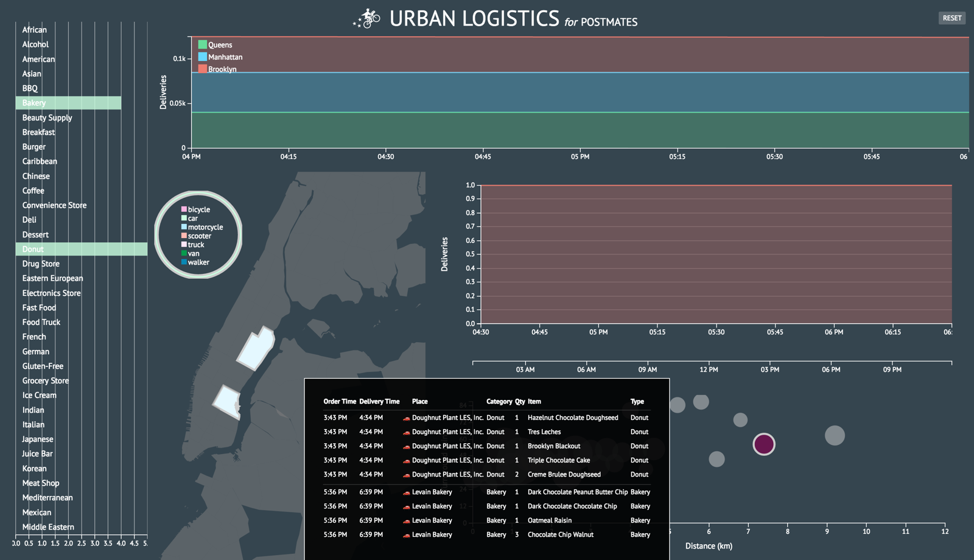Click the largest gray bubble right of the magenta bubble

(835, 435)
